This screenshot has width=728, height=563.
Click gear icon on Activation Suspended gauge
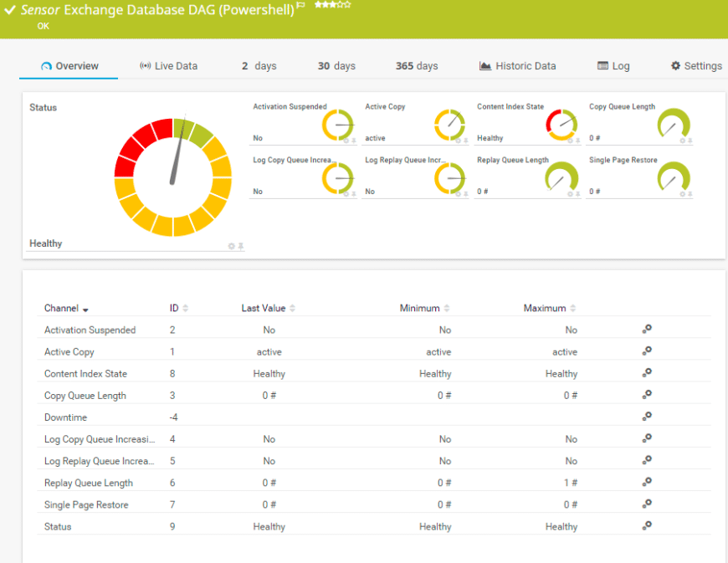pyautogui.click(x=346, y=141)
